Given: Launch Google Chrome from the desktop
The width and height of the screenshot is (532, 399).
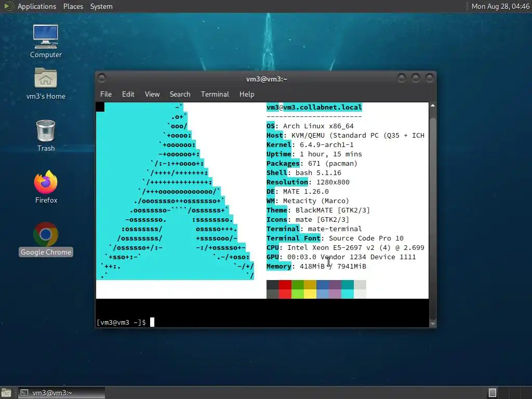Looking at the screenshot, I should point(46,239).
